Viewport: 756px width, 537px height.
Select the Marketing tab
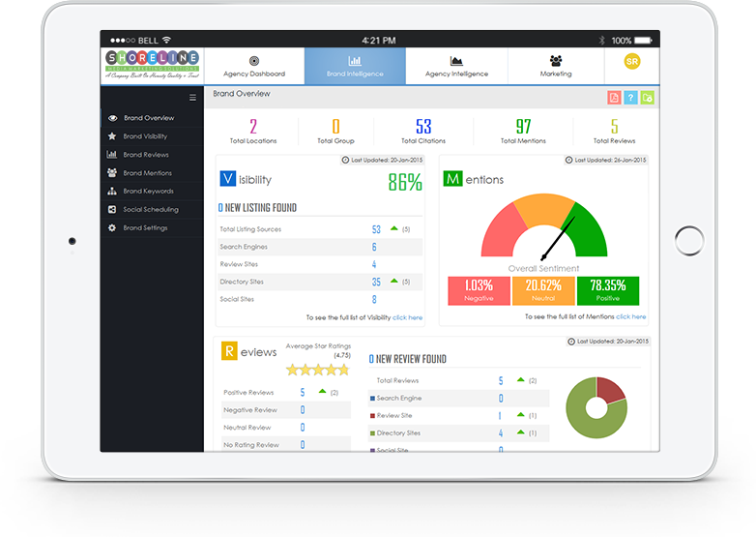point(556,66)
